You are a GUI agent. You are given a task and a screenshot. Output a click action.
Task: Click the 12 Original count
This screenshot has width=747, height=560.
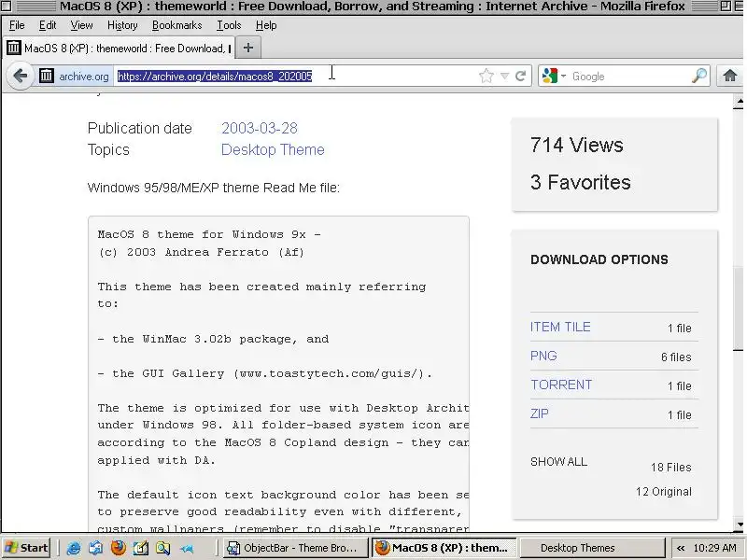[x=663, y=492]
